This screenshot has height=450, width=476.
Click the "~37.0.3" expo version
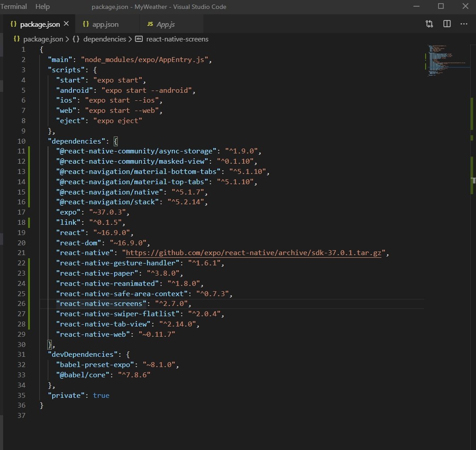coord(108,212)
